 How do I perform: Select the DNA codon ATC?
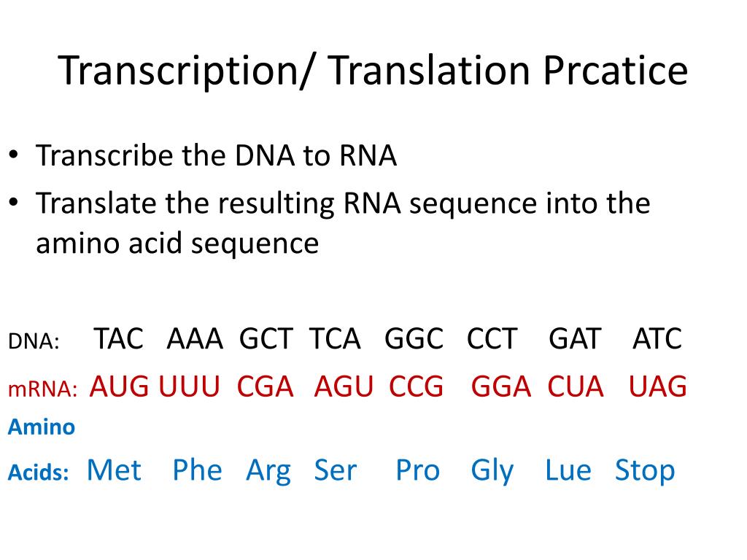click(657, 338)
